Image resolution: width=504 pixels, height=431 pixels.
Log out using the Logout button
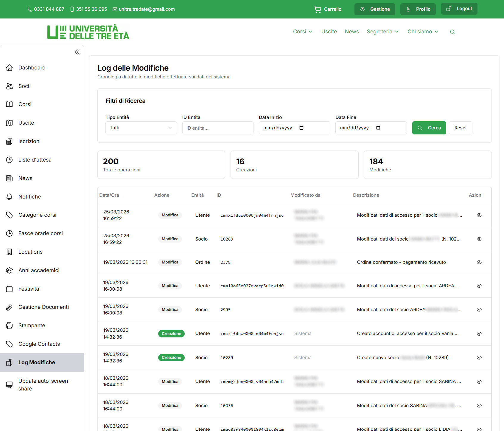(459, 9)
